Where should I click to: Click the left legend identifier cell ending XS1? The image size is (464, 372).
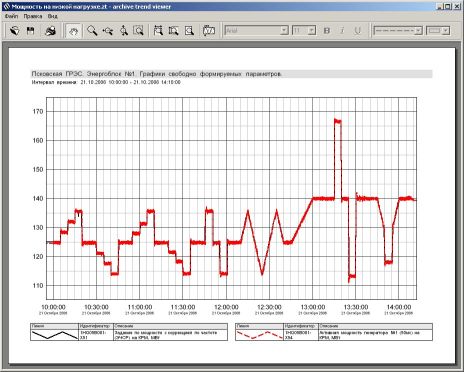(96, 335)
